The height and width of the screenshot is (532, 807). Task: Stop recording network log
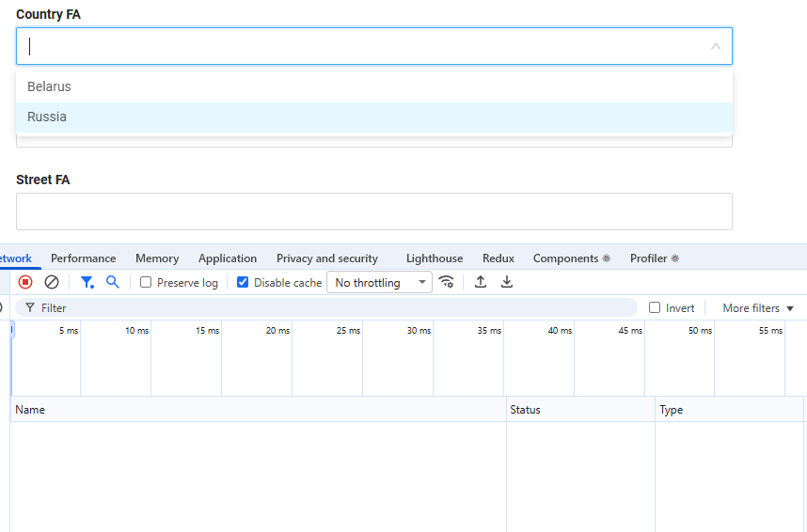(x=25, y=282)
